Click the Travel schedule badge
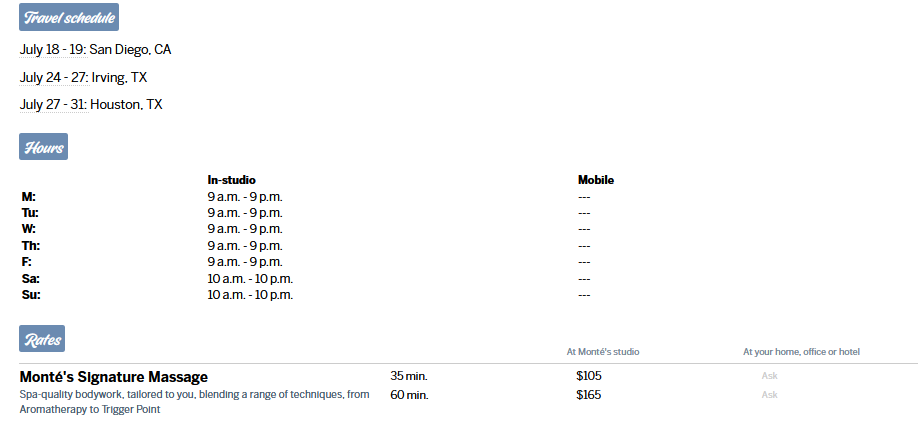The height and width of the screenshot is (430, 918). point(69,17)
